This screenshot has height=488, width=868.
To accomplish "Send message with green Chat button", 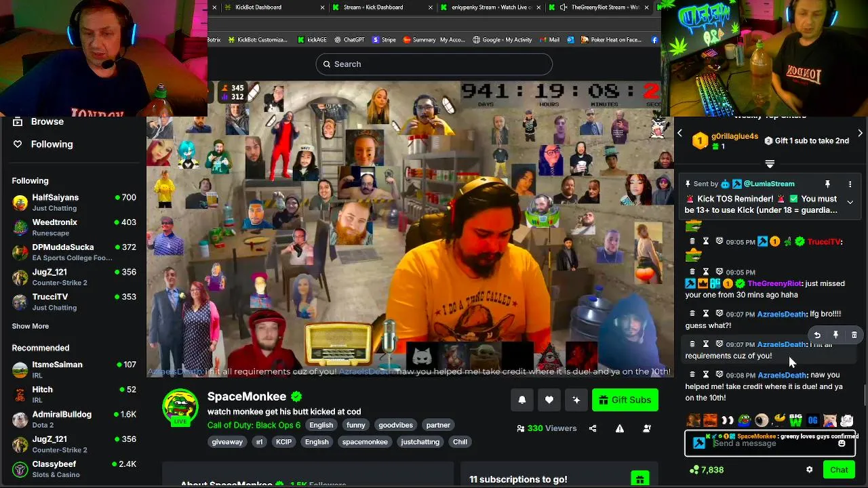I will 839,470.
